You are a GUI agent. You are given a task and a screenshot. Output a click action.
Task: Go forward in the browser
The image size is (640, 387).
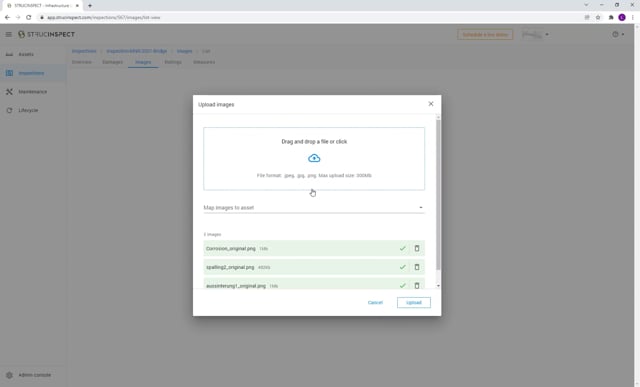pos(18,17)
